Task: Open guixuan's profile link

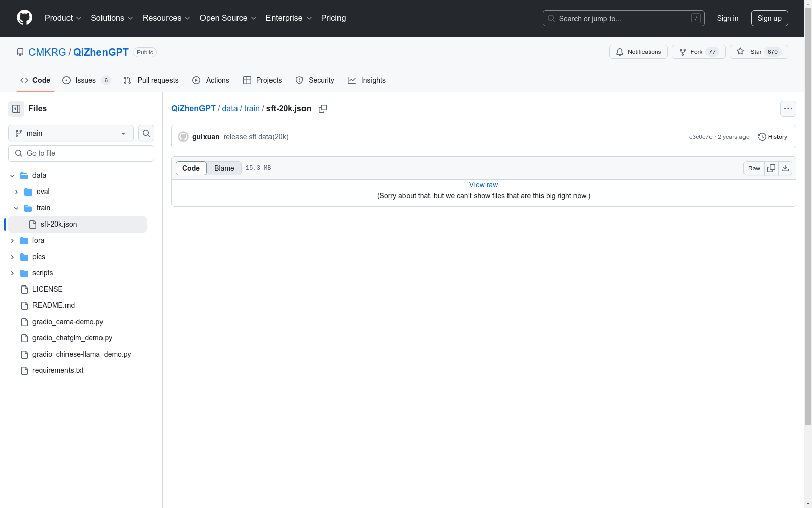Action: pos(206,137)
